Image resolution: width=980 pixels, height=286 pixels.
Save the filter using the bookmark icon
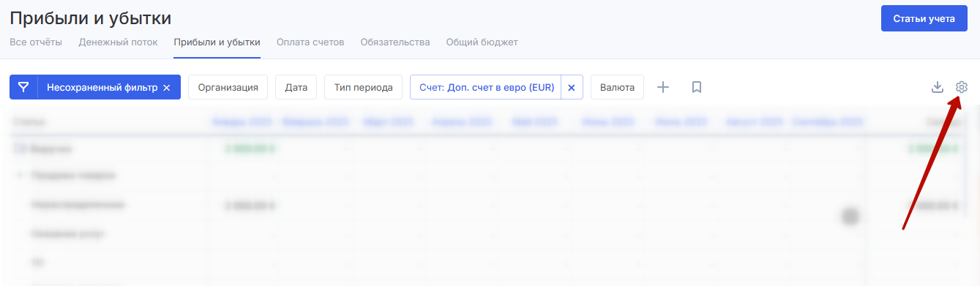(697, 87)
